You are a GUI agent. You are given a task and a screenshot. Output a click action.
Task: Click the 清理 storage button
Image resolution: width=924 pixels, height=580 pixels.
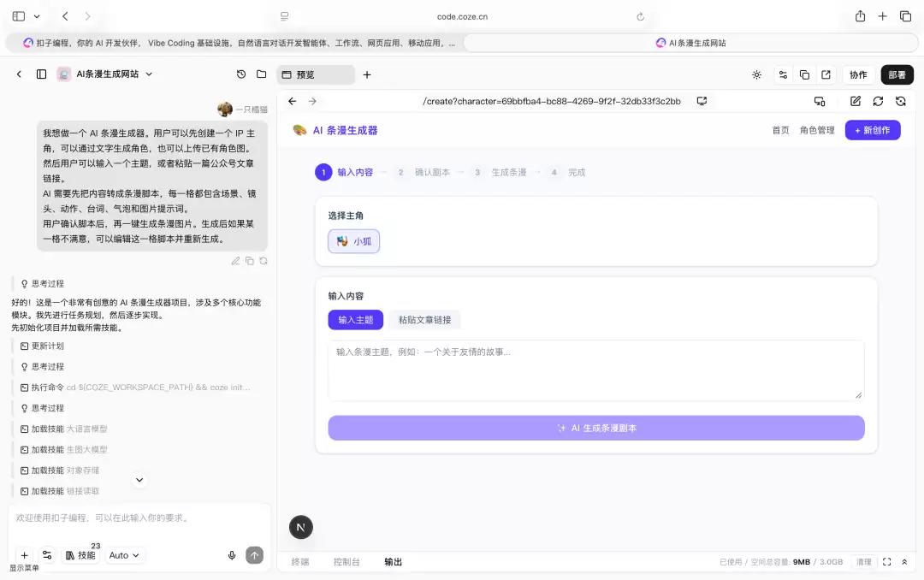[863, 562]
